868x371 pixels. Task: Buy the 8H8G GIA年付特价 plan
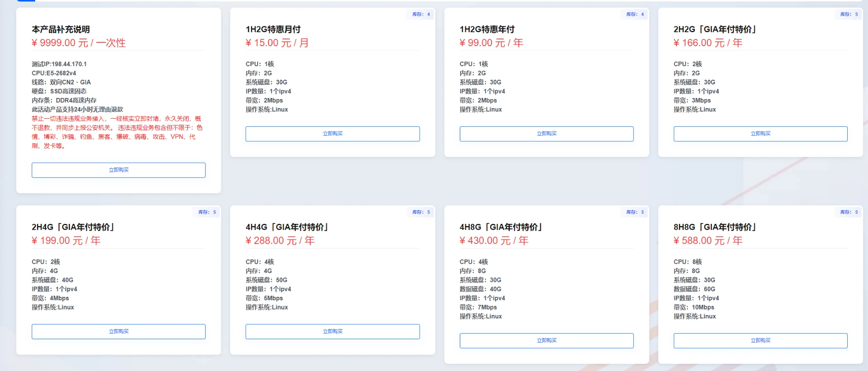[760, 340]
